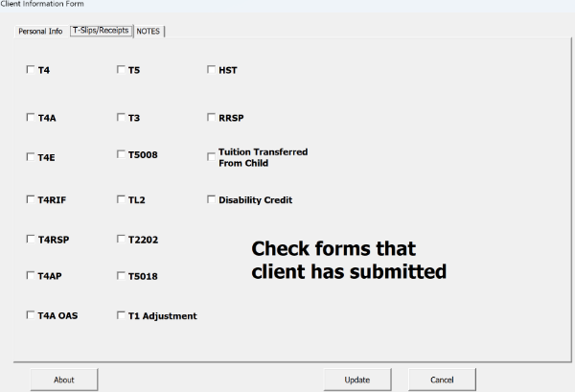Click the Update button

[357, 380]
